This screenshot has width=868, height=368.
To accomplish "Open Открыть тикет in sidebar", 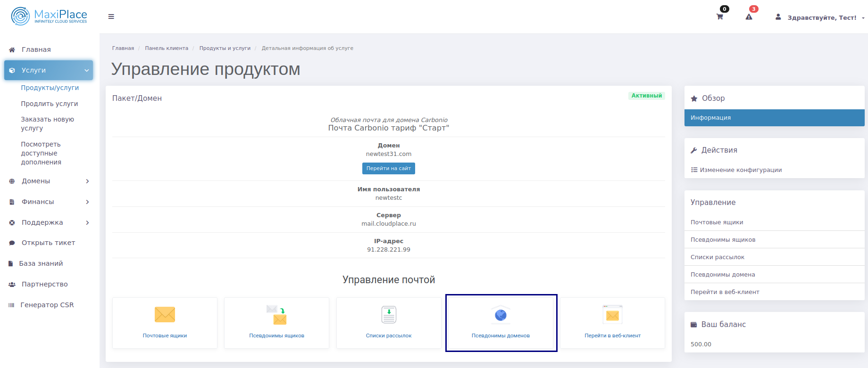I will click(x=48, y=243).
